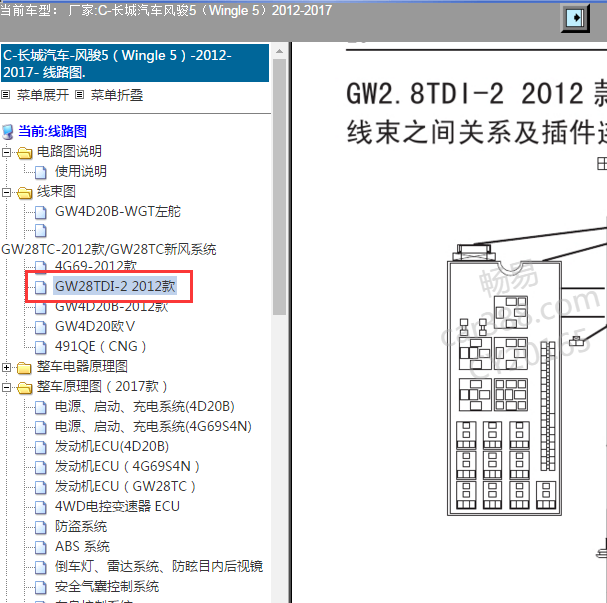The image size is (607, 603).
Task: Click the 当前:线路图 link
Action: pyautogui.click(x=52, y=131)
